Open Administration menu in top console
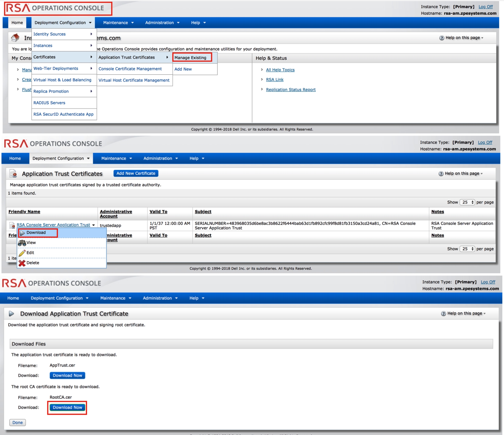The width and height of the screenshot is (504, 435). pos(162,23)
